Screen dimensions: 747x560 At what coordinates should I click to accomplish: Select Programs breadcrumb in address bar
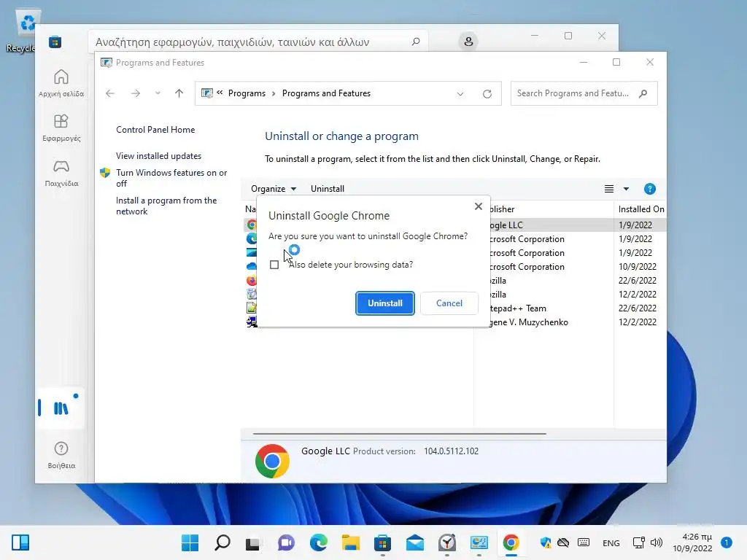pos(247,93)
